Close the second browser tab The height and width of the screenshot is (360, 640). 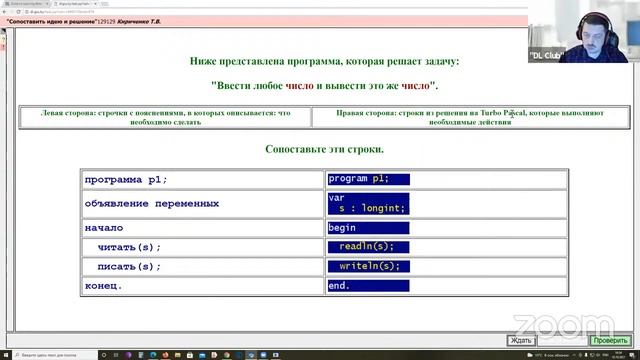coord(95,3)
